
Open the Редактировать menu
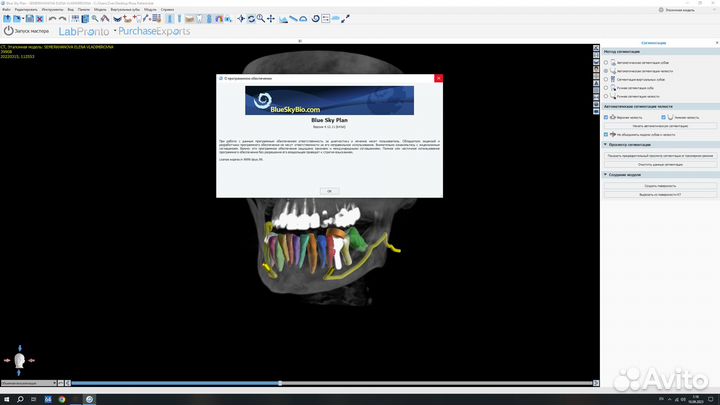coord(26,10)
